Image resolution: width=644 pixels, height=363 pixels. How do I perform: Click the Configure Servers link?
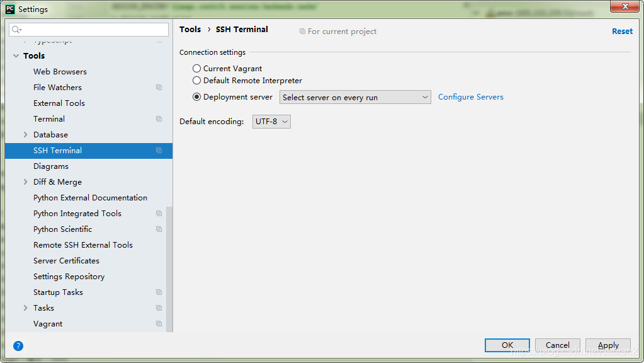click(471, 97)
